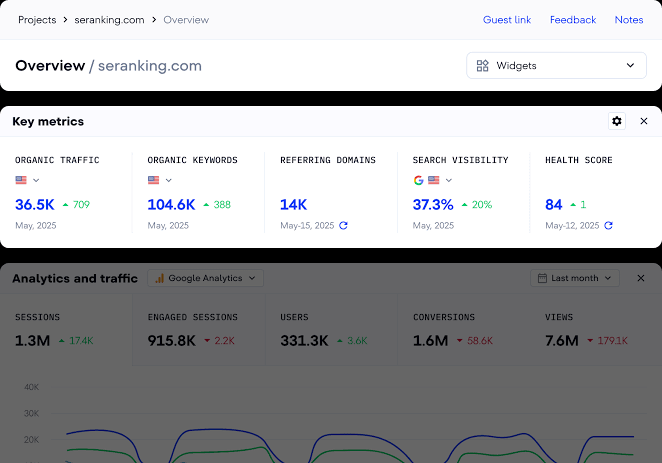
Task: Go to seranking.com breadcrumb
Action: 109,20
